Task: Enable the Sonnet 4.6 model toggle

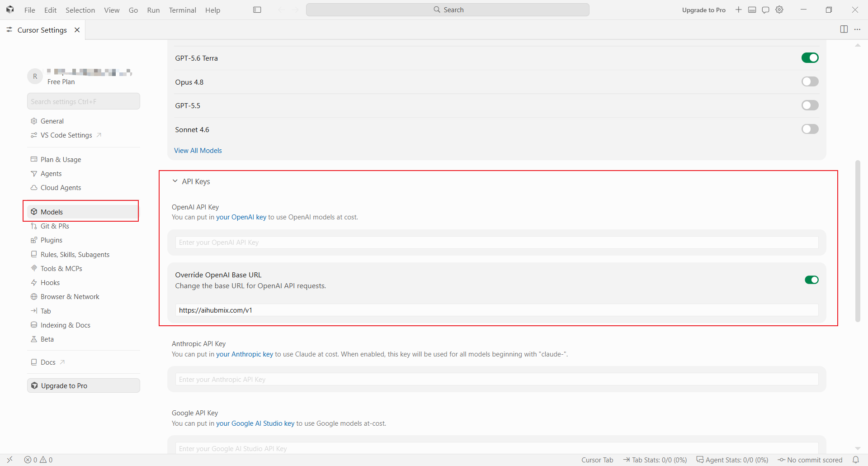Action: tap(810, 129)
